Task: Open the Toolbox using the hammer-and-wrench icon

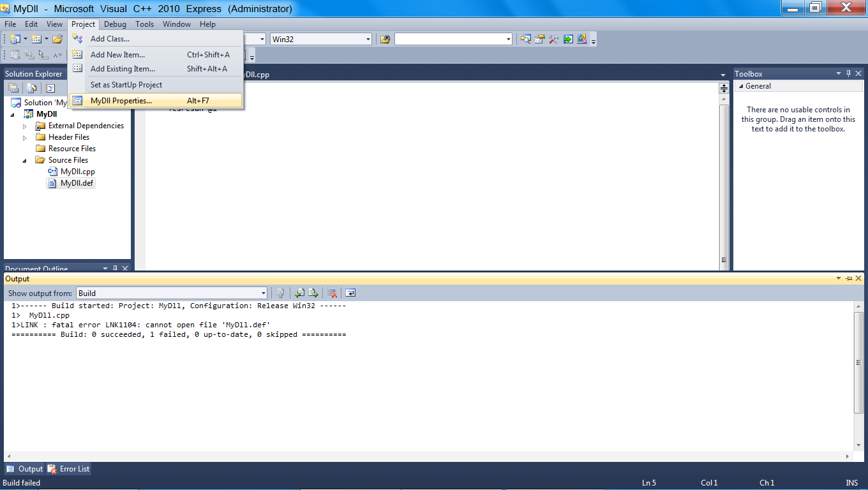Action: coord(553,39)
